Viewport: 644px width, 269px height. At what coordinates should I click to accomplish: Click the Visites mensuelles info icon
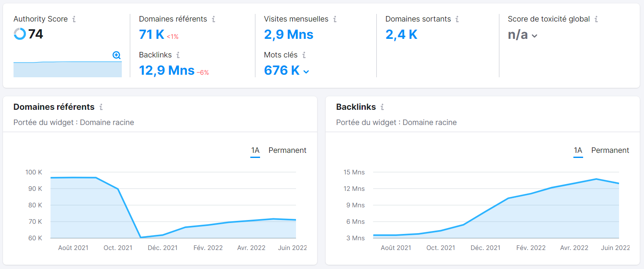coord(335,19)
